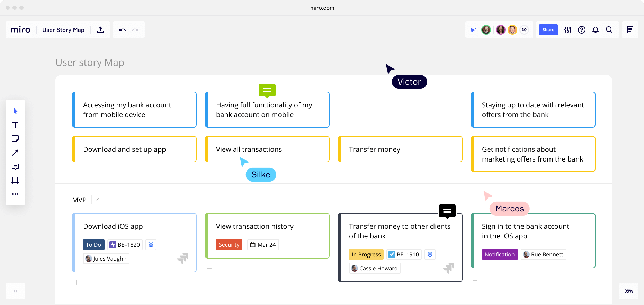Open the 99% zoom level control
This screenshot has width=644, height=305.
(x=629, y=291)
